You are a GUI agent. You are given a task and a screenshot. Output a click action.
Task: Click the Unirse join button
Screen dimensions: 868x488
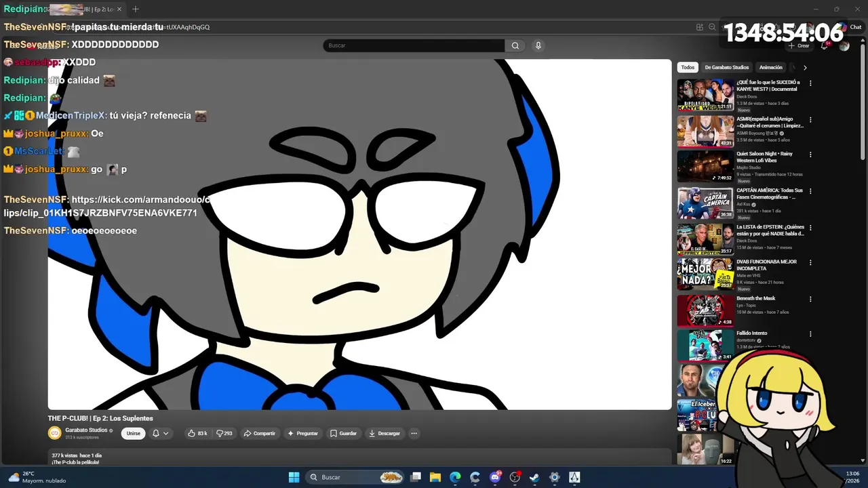coord(133,433)
